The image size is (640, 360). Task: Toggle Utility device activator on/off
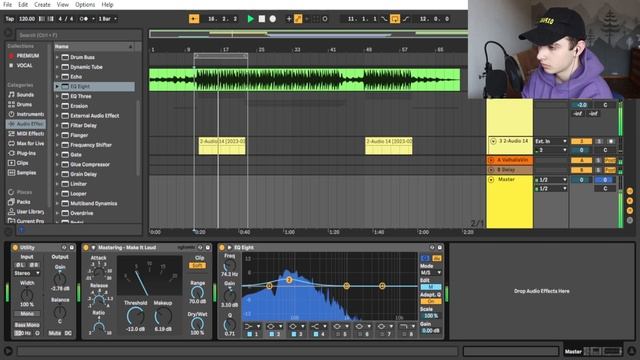[x=15, y=247]
